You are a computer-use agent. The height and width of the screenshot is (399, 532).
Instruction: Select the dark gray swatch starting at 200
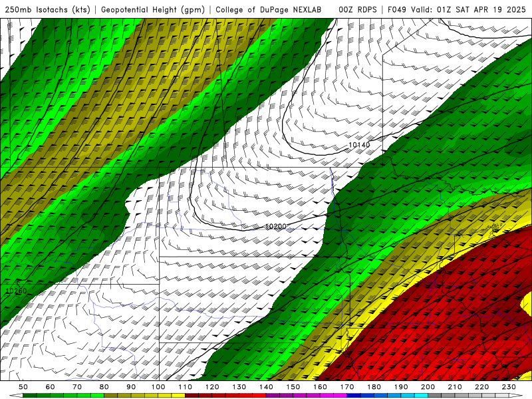[435, 396]
